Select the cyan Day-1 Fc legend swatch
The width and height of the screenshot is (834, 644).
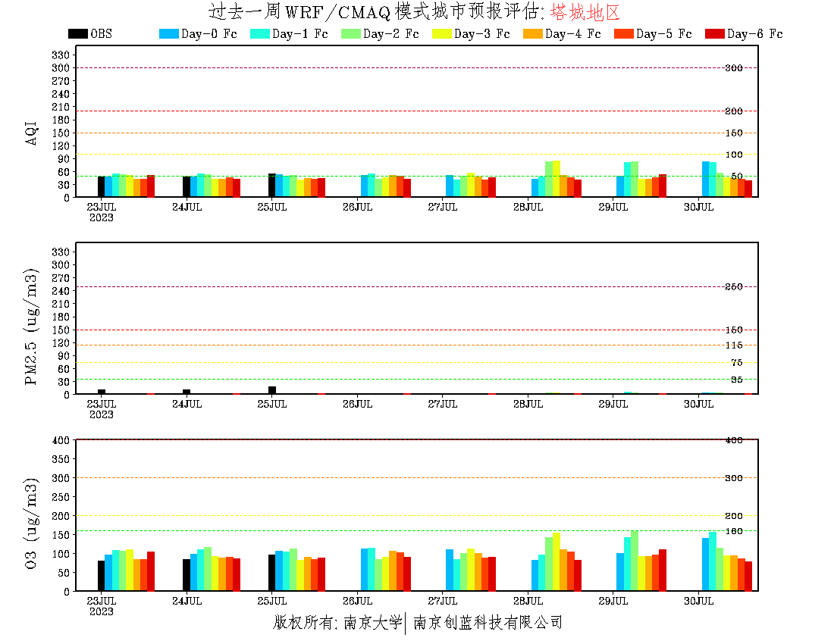coord(259,34)
